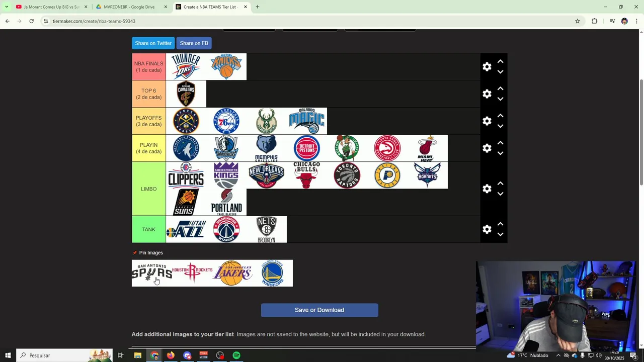644x362 pixels.
Task: Click Save or Download button
Action: click(319, 310)
